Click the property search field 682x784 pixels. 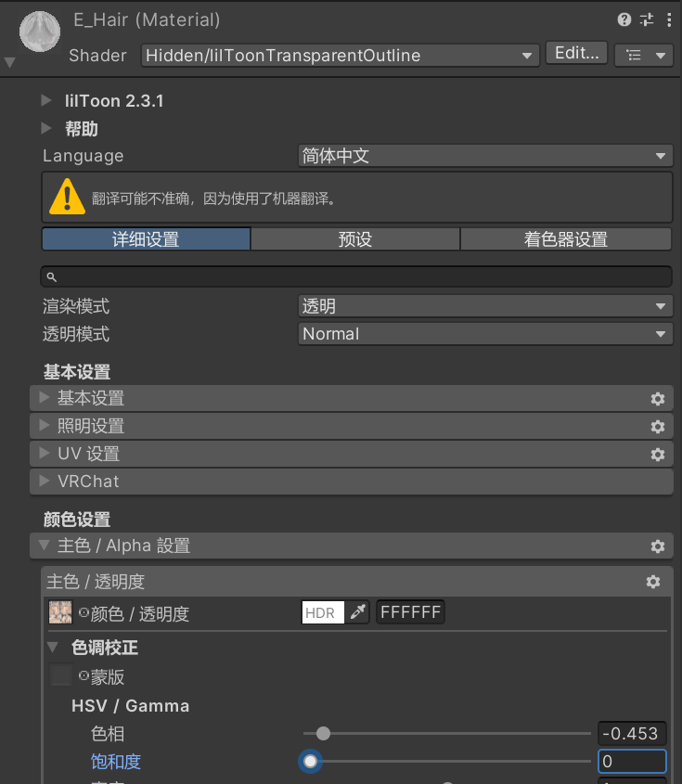(x=355, y=276)
